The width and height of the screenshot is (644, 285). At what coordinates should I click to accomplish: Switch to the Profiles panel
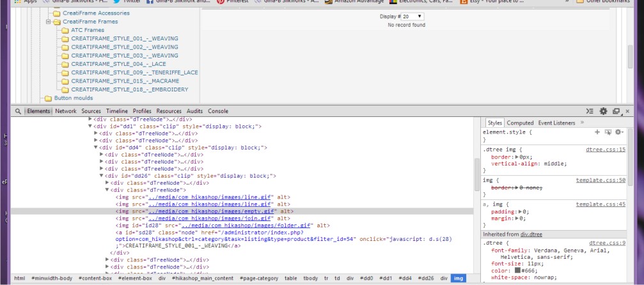pos(142,111)
